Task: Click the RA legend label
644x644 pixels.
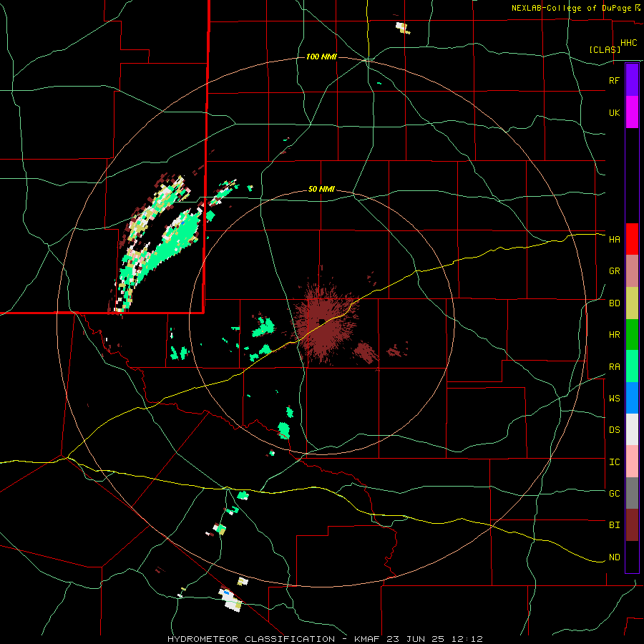Action: [x=614, y=367]
